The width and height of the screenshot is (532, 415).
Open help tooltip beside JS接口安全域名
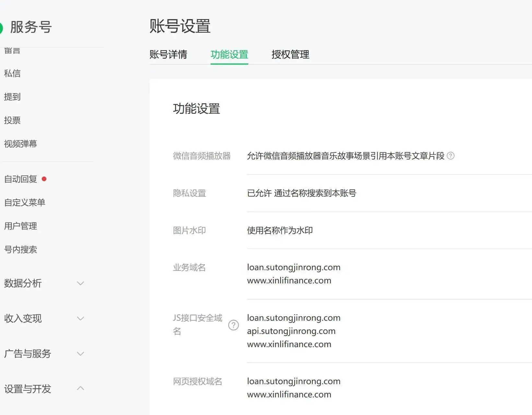(x=233, y=325)
